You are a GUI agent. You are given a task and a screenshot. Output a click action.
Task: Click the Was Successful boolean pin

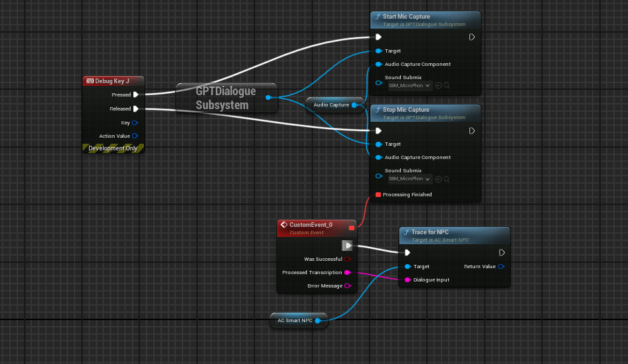(348, 259)
